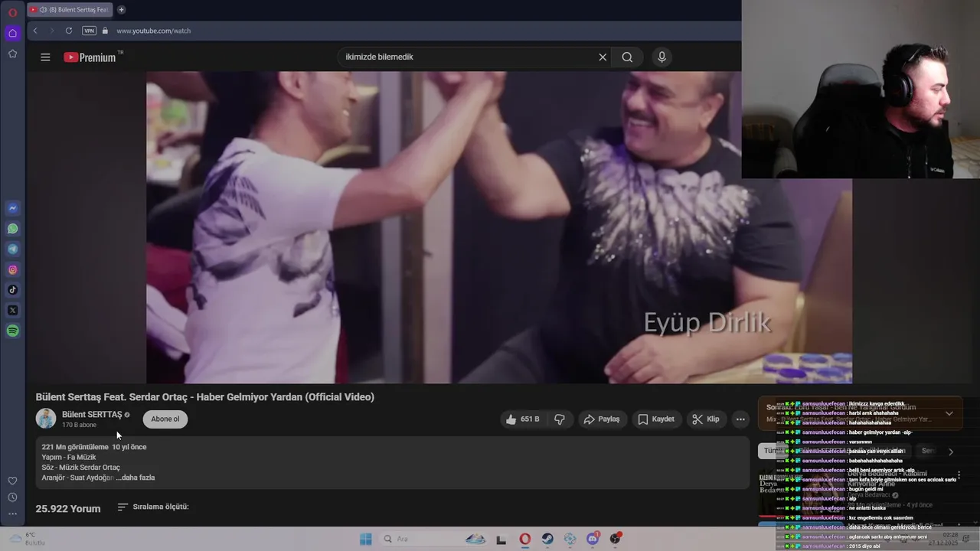
Task: Open Bülent SERTTAŞ channel name link
Action: point(92,414)
